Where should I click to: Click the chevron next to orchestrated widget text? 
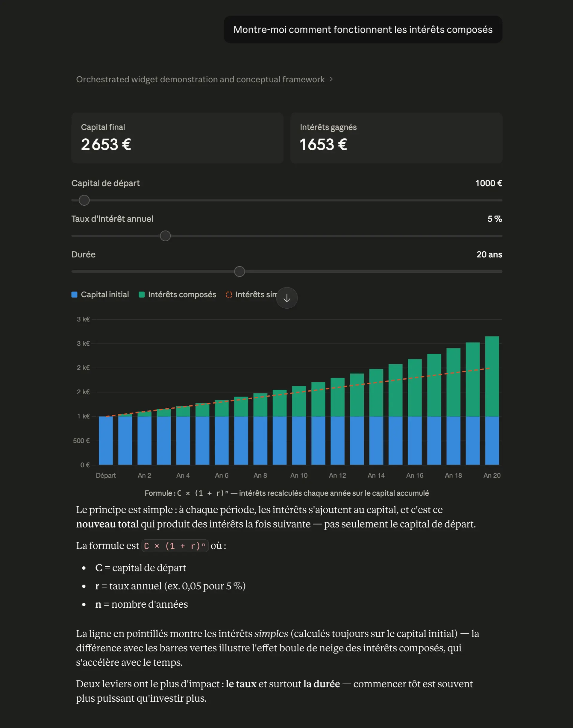[331, 80]
